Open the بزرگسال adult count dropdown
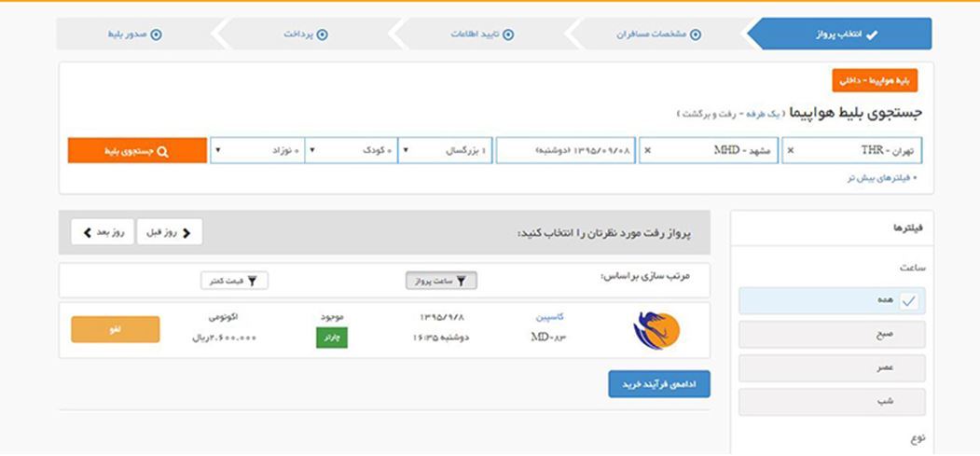This screenshot has height=456, width=980. coord(445,150)
